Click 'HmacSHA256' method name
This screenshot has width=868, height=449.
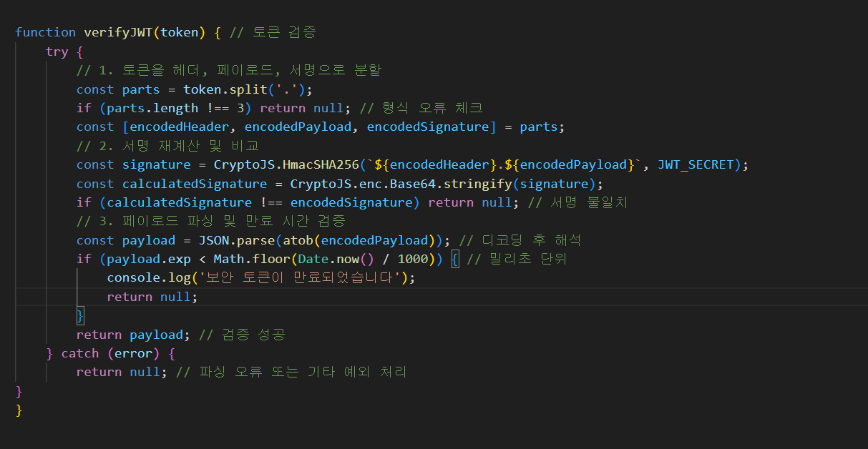(x=321, y=164)
